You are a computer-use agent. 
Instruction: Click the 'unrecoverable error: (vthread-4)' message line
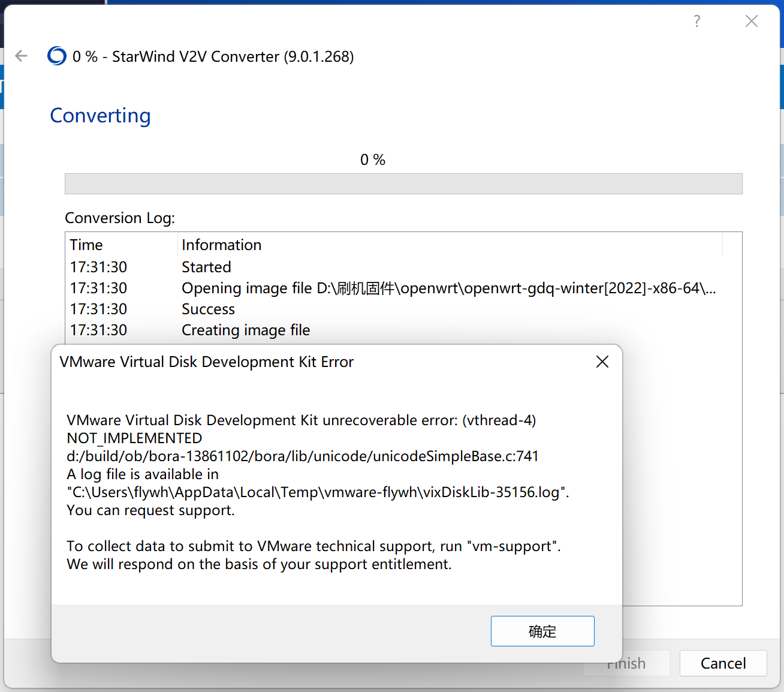301,420
